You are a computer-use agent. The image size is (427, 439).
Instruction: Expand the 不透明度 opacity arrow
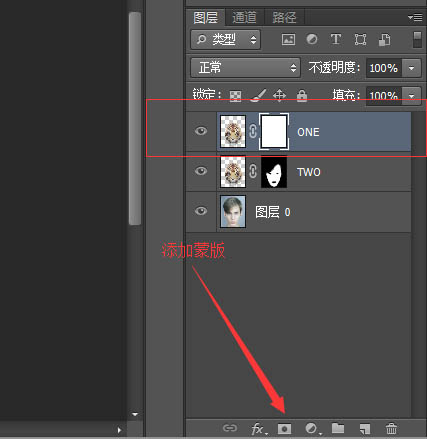pyautogui.click(x=411, y=68)
